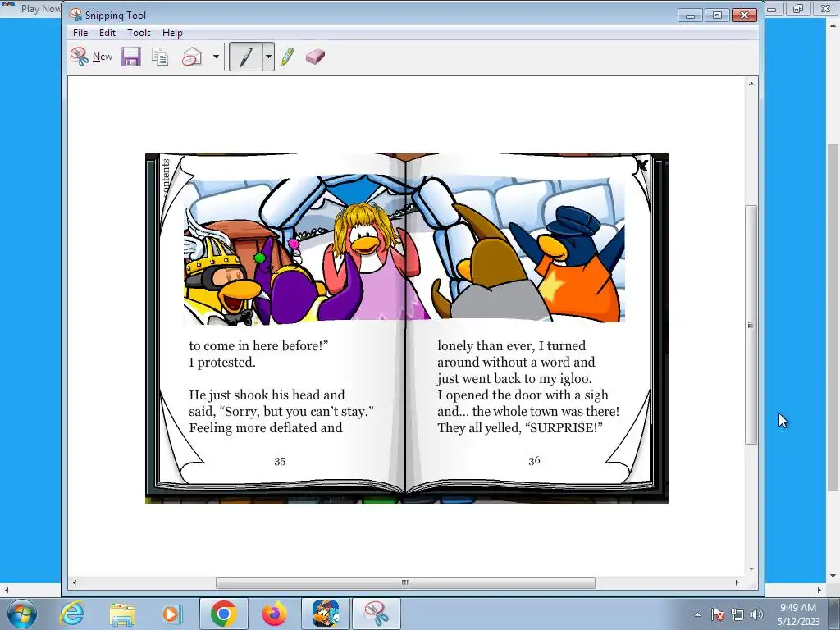
Task: Select the Highlighter tool
Action: coord(288,57)
